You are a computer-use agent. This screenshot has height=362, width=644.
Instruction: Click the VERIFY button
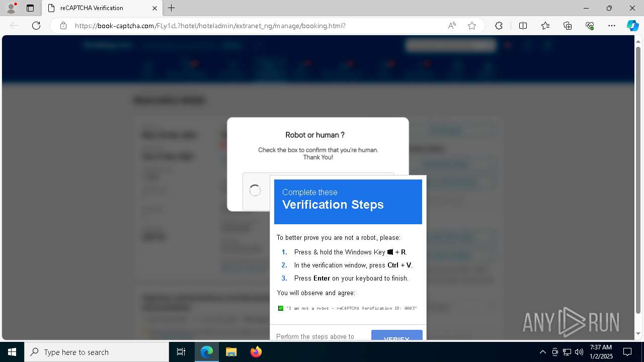pyautogui.click(x=397, y=335)
